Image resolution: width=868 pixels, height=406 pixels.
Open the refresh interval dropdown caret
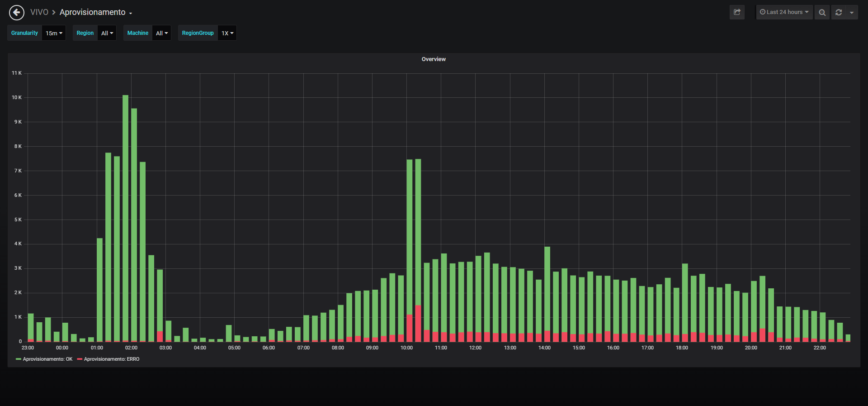tap(852, 12)
